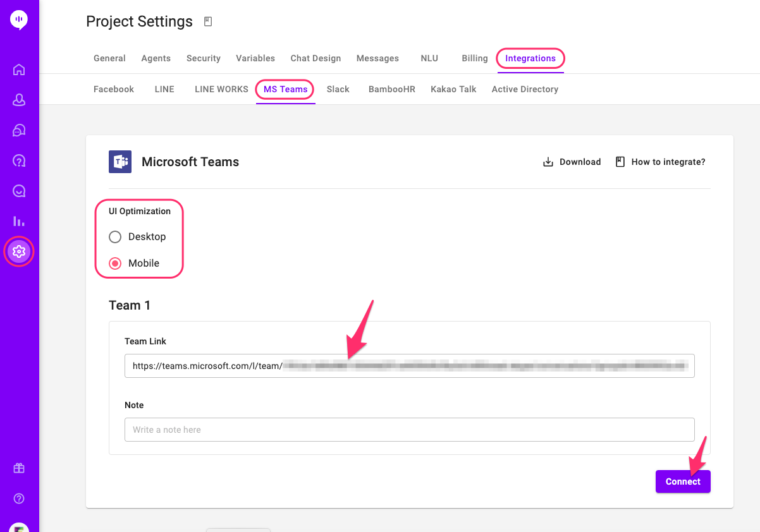Click the Note label text
Viewport: 760px width, 532px height.
pyautogui.click(x=134, y=405)
